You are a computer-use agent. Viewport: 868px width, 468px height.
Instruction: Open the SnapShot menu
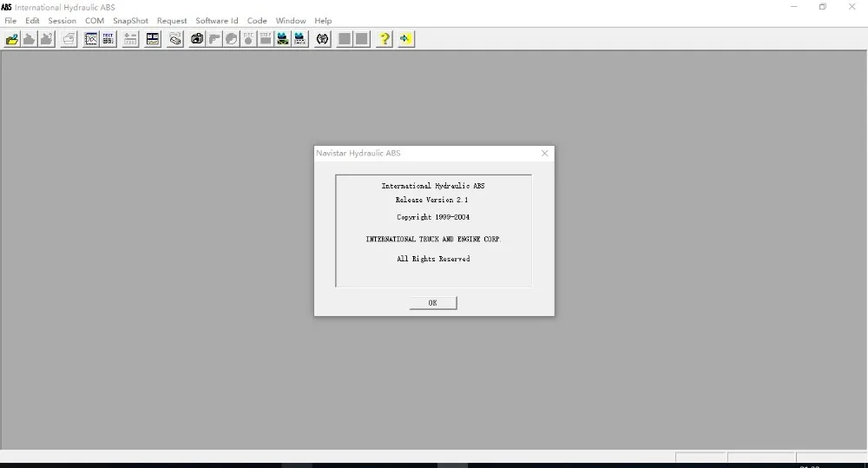point(131,21)
